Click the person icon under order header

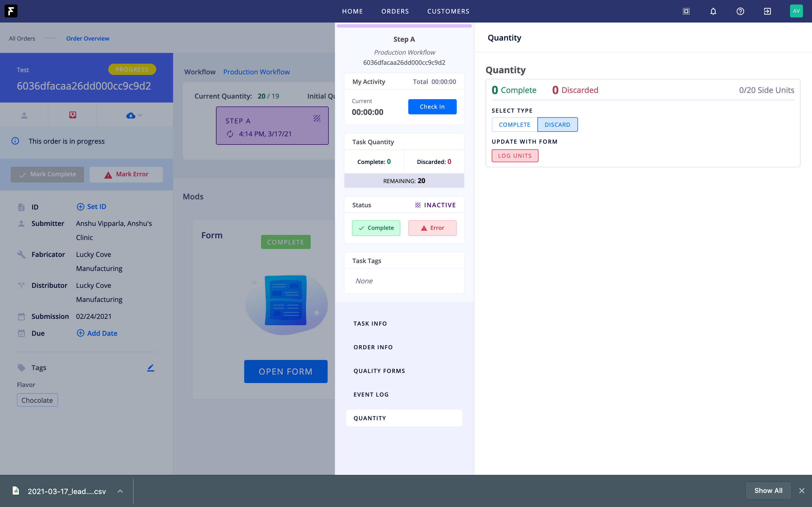coord(24,115)
